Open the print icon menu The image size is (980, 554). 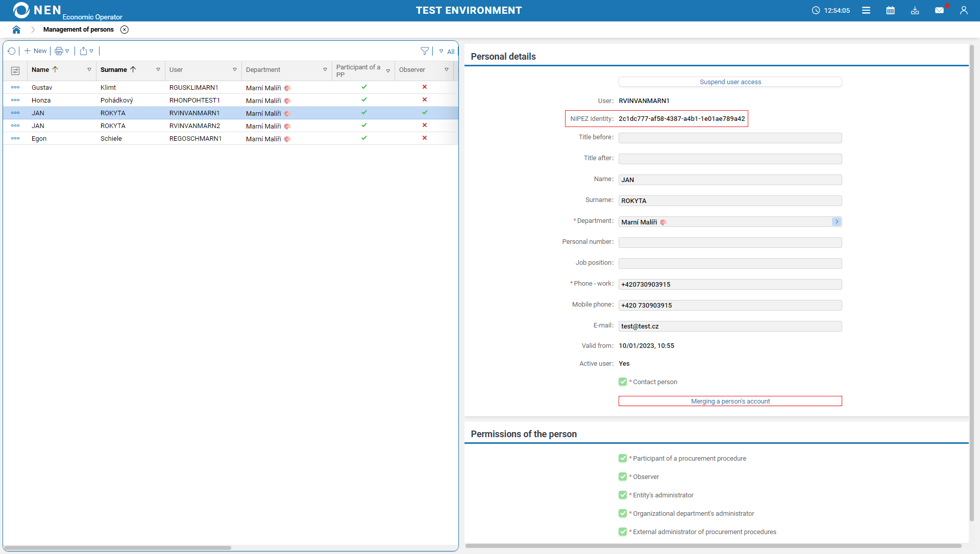pos(62,51)
